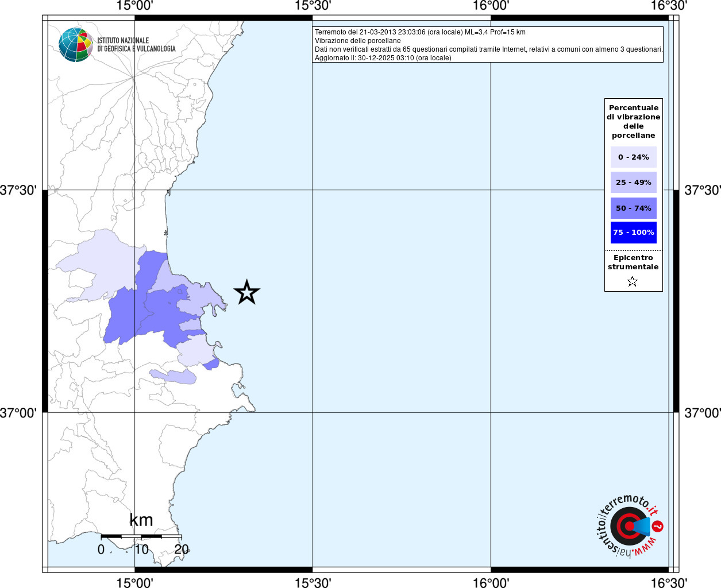Click the 'Epicentro strumentale' legend label
Image resolution: width=721 pixels, height=588 pixels.
point(633,262)
